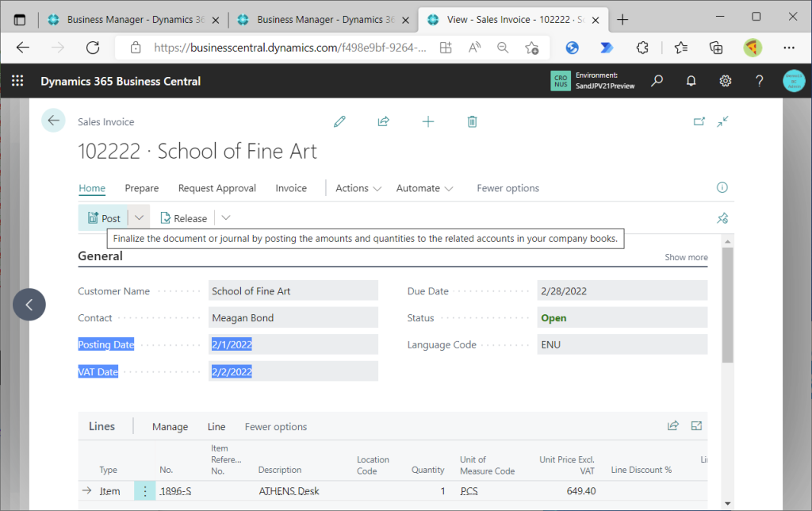This screenshot has height=511, width=812.
Task: Expand the Release dropdown arrow
Action: (226, 217)
